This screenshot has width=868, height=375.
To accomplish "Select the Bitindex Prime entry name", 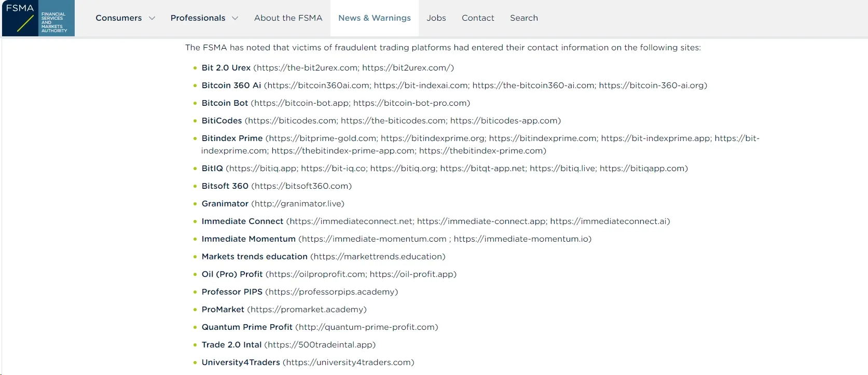I will tap(232, 138).
